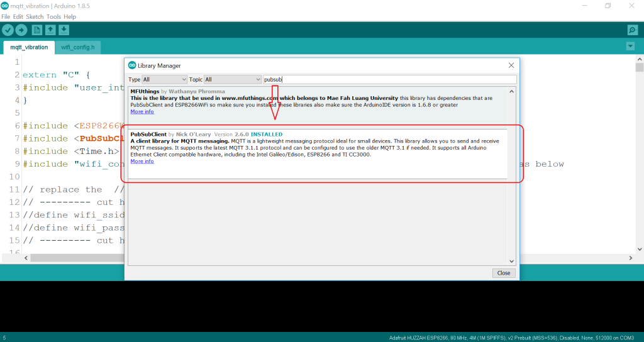Click the Upload arrow icon

pos(21,30)
